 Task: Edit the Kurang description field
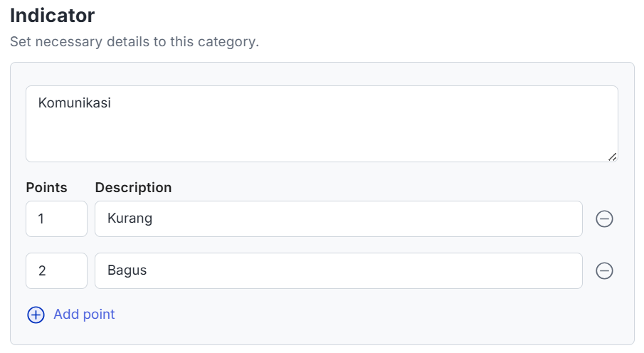tap(338, 219)
